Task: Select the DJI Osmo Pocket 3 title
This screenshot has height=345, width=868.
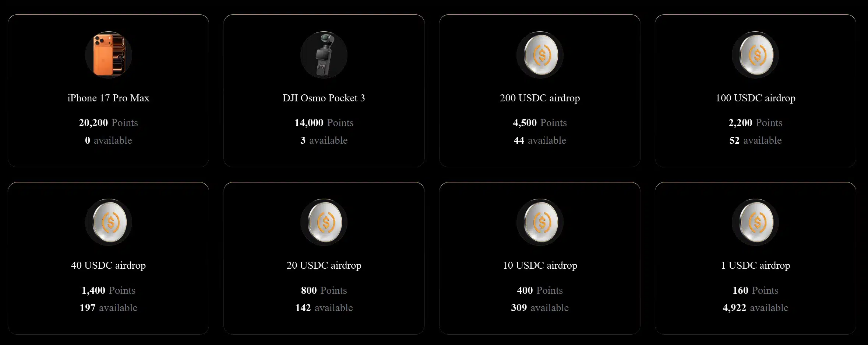Action: tap(324, 98)
